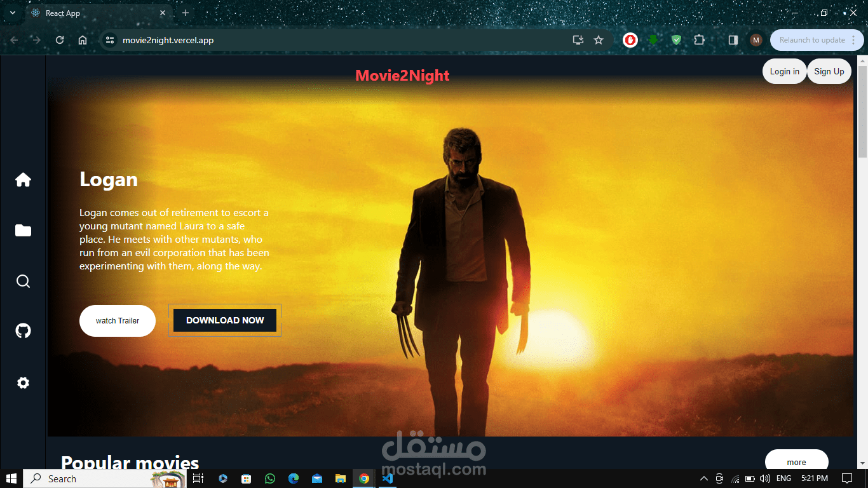868x488 pixels.
Task: Open the clock showing 5:21 PM
Action: point(815,478)
